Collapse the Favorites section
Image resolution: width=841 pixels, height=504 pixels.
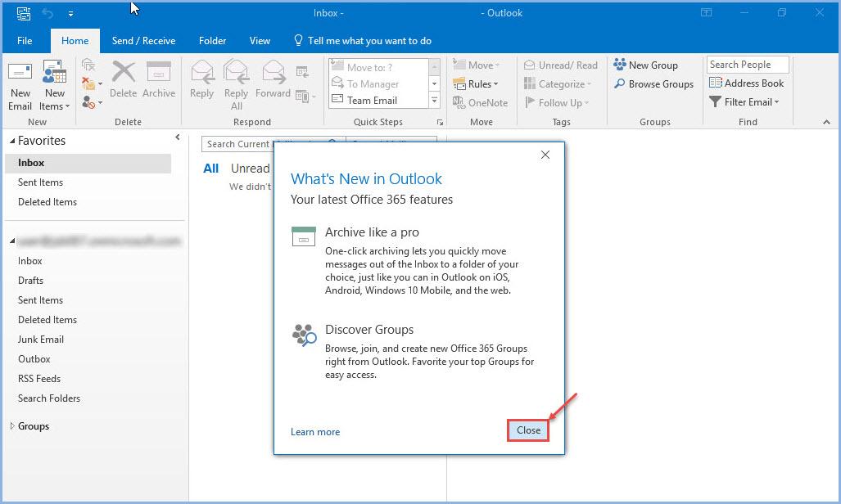point(11,141)
